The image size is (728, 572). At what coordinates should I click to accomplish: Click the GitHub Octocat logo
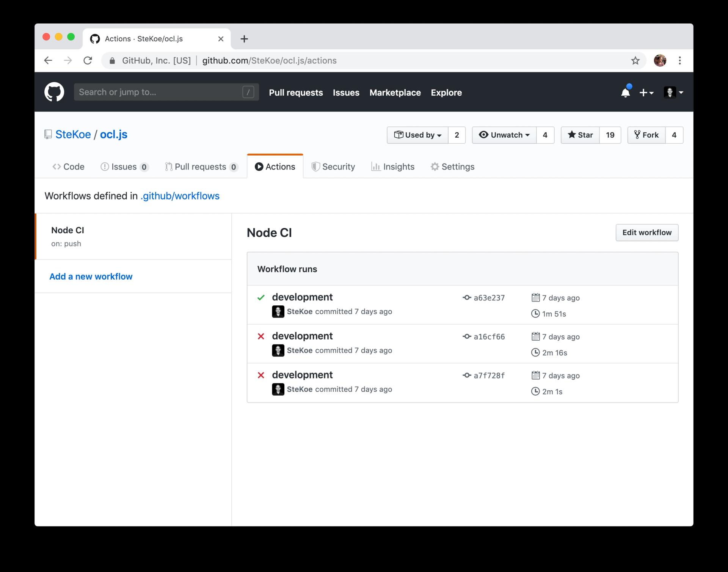point(54,92)
